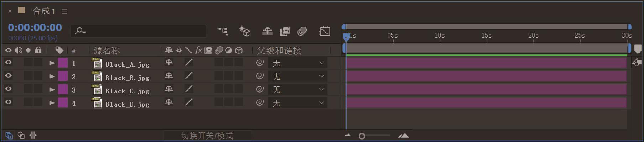Select the 合成 1 tab
The height and width of the screenshot is (142, 644).
click(44, 11)
